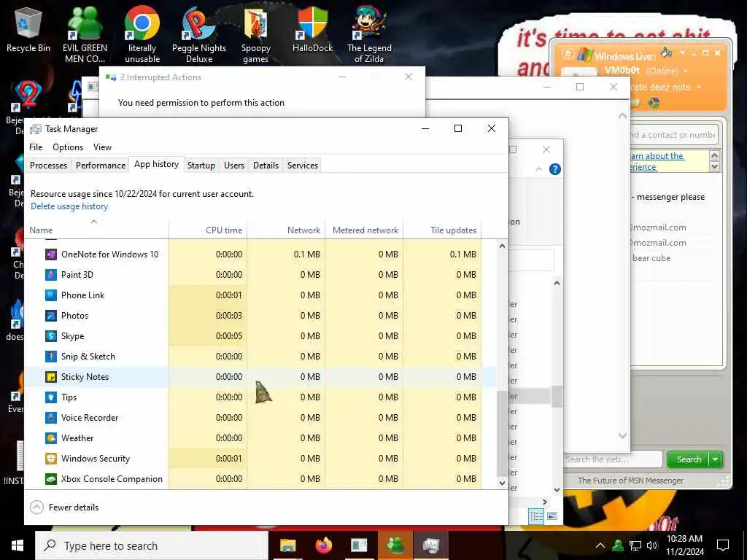Screen dimensions: 747x560
Task: Sort by Metered network column header
Action: coord(365,230)
